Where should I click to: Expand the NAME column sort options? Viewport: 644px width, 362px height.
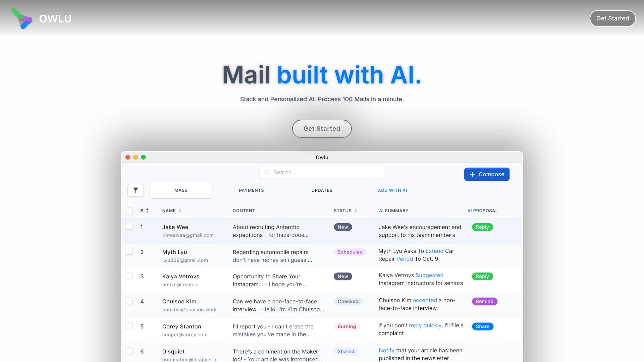[180, 210]
